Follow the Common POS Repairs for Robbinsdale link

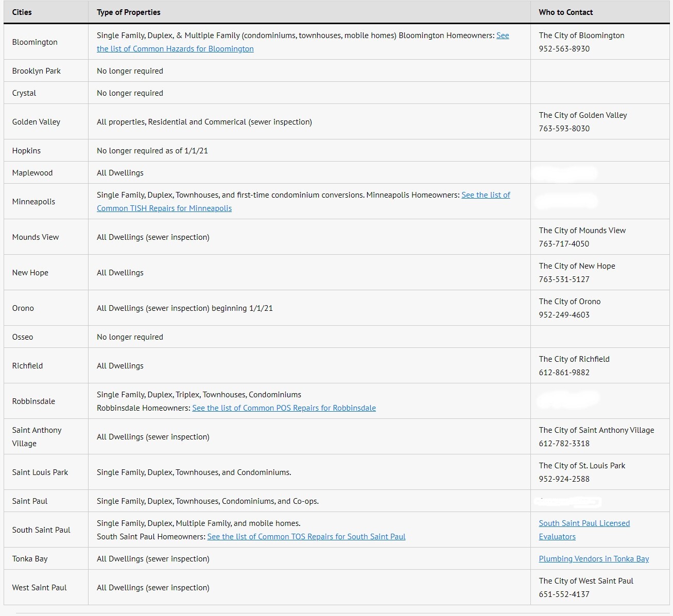pos(284,408)
